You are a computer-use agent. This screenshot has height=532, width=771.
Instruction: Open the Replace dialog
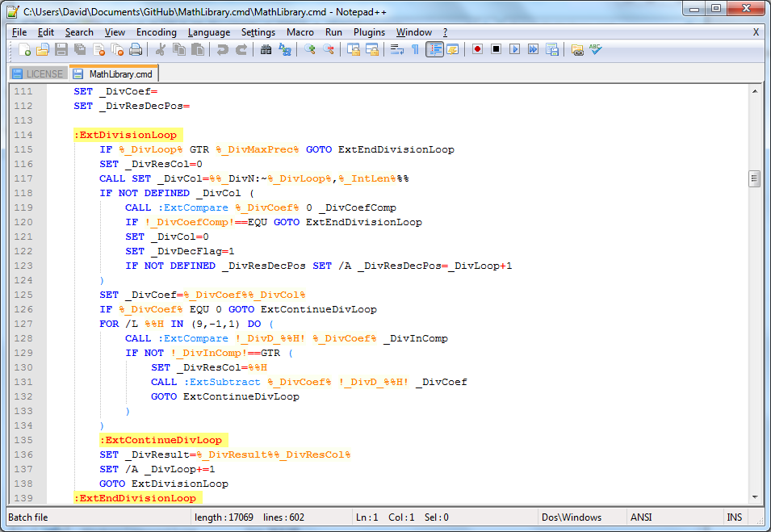pyautogui.click(x=287, y=49)
